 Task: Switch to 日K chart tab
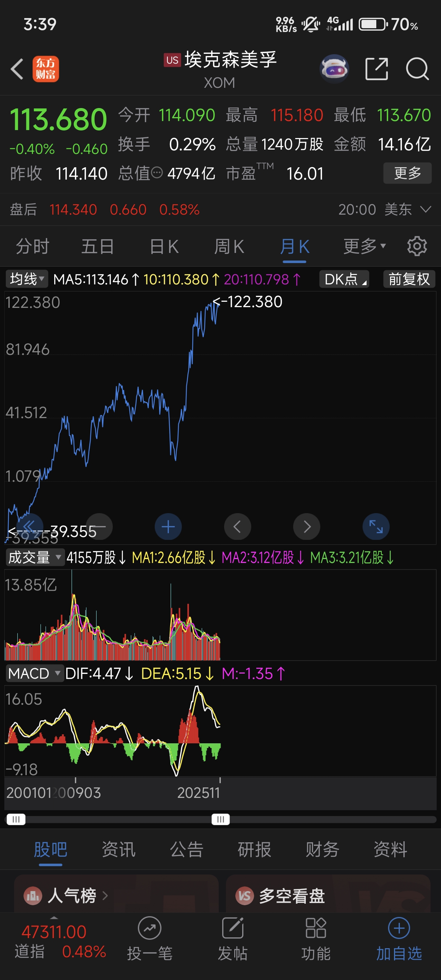[164, 246]
